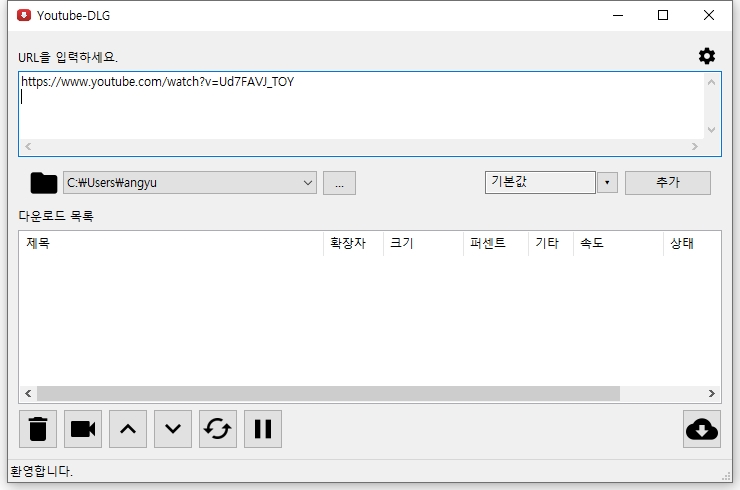Click the 환영합니다 status bar text

click(42, 471)
